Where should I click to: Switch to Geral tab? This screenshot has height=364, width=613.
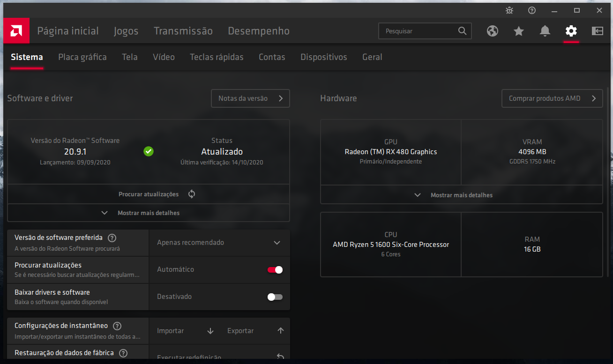click(x=372, y=57)
